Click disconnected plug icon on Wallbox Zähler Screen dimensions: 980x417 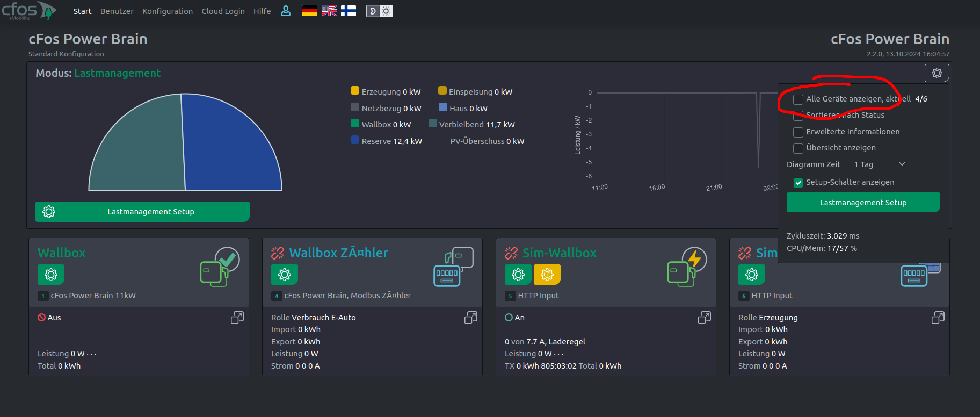click(278, 253)
